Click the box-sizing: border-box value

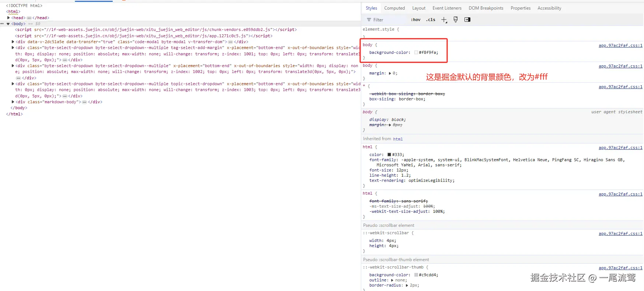(412, 99)
